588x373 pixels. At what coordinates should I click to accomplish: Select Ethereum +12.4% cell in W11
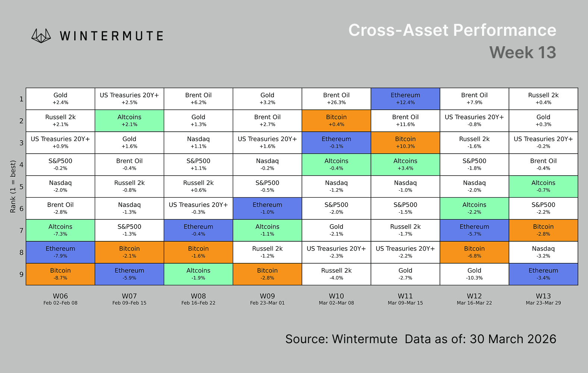click(x=405, y=99)
